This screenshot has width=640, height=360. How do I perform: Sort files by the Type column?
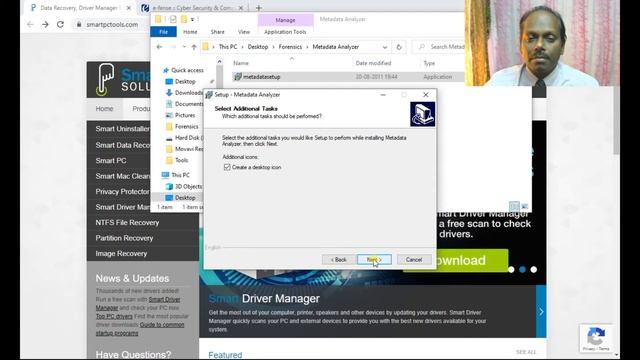click(x=429, y=63)
